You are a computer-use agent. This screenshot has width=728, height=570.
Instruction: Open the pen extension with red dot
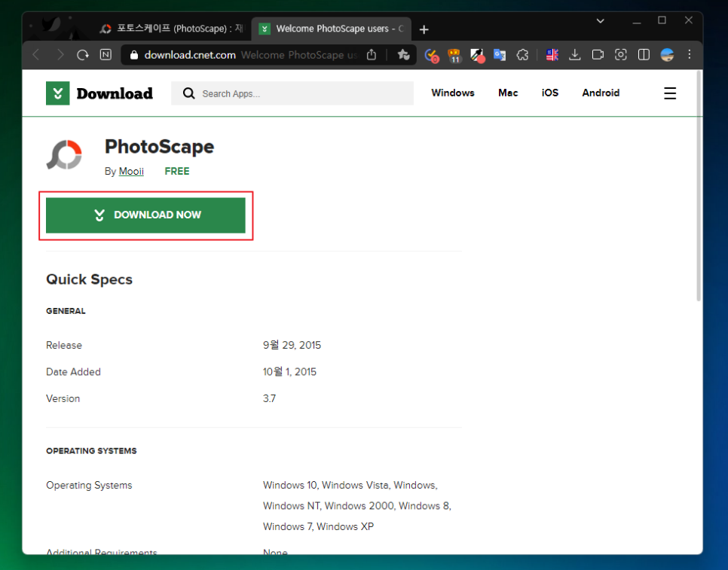[477, 55]
